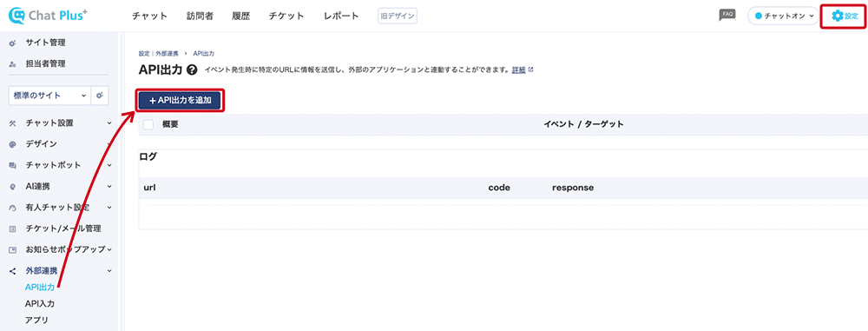Follow the 詳細 link
868x331 pixels.
coord(519,70)
